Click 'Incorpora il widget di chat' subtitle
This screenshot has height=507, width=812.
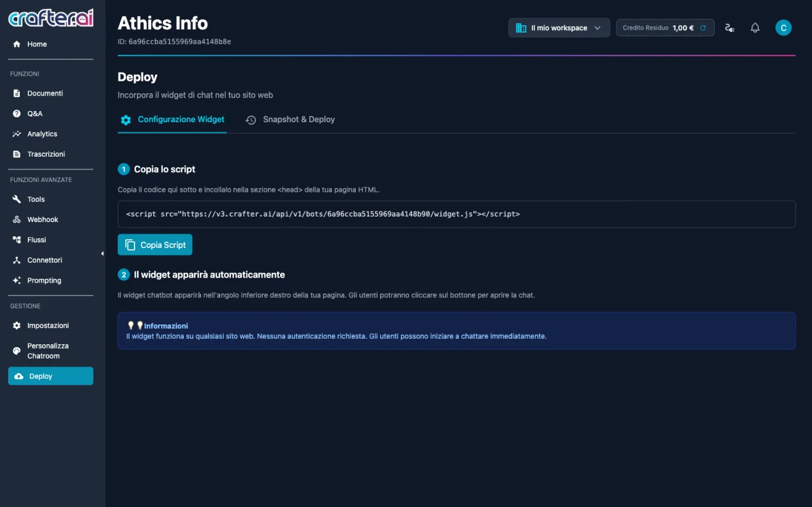point(196,95)
